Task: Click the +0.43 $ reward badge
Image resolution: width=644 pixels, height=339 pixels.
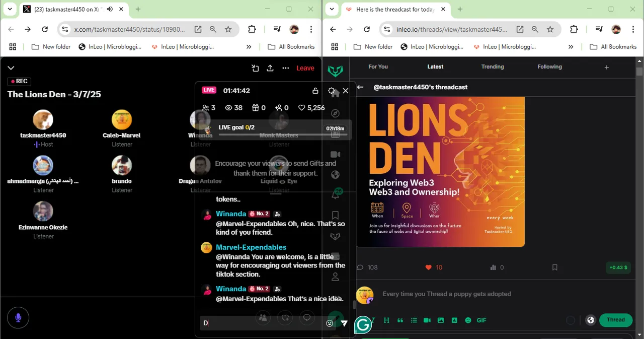Action: (x=618, y=267)
